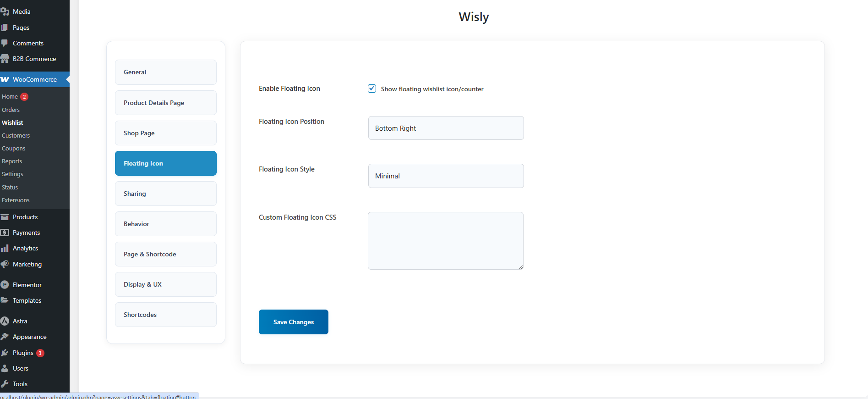This screenshot has width=868, height=399.
Task: Uncheck the Show floating wishlist icon checkbox
Action: 372,89
